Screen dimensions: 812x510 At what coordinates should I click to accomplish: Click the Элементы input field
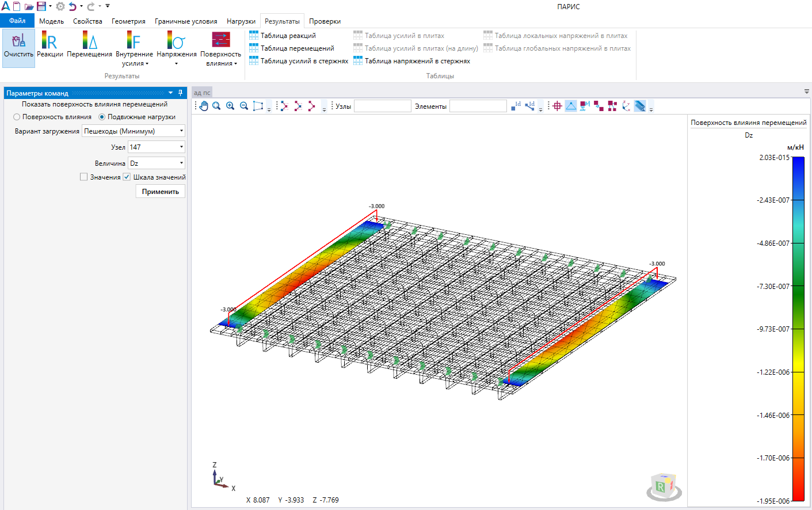click(478, 106)
